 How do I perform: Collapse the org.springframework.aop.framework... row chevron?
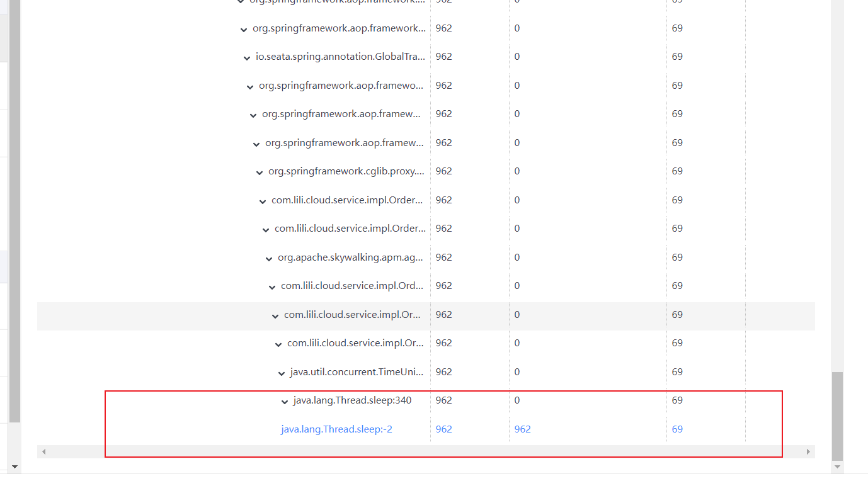(x=244, y=30)
